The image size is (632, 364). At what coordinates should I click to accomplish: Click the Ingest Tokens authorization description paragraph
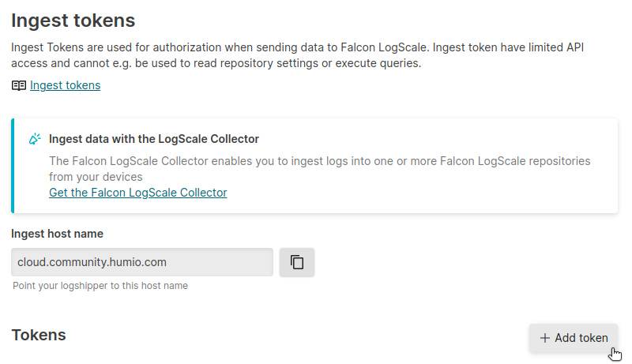pos(298,55)
